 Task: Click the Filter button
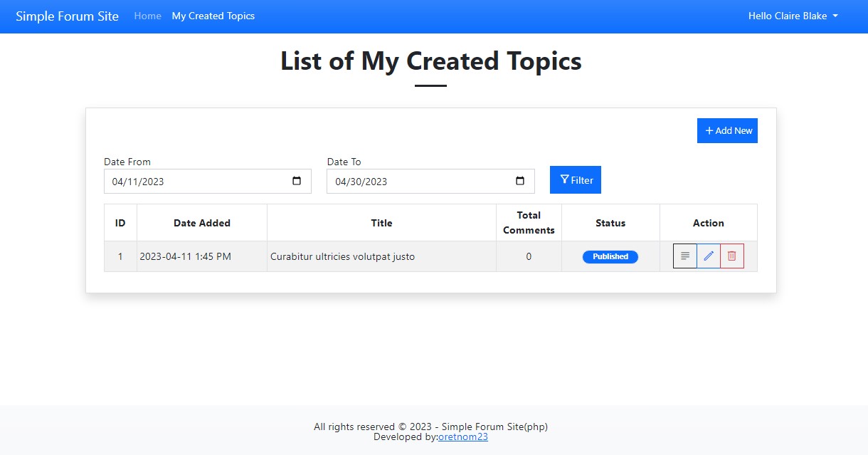(576, 179)
